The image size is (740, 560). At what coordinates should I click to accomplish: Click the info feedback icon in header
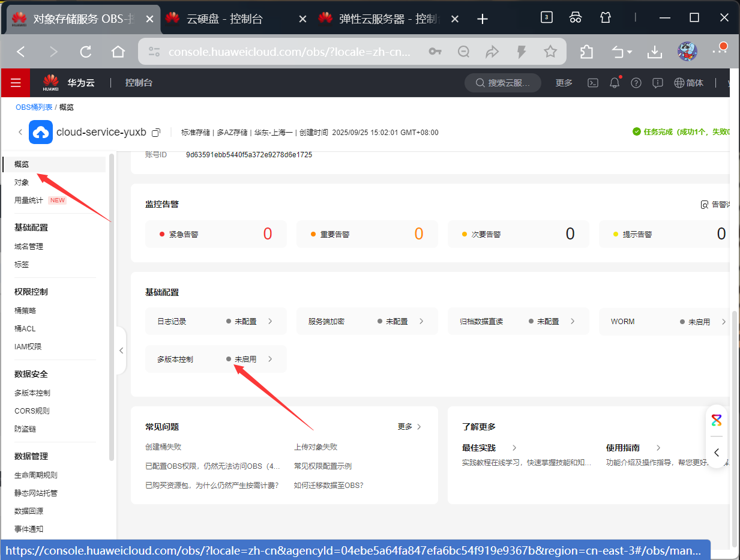(x=658, y=83)
